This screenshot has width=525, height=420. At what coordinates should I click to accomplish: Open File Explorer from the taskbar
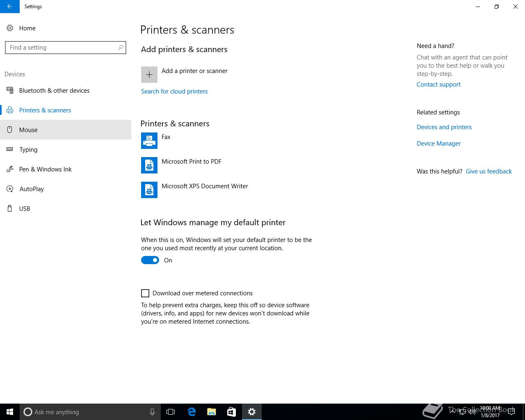(212, 412)
